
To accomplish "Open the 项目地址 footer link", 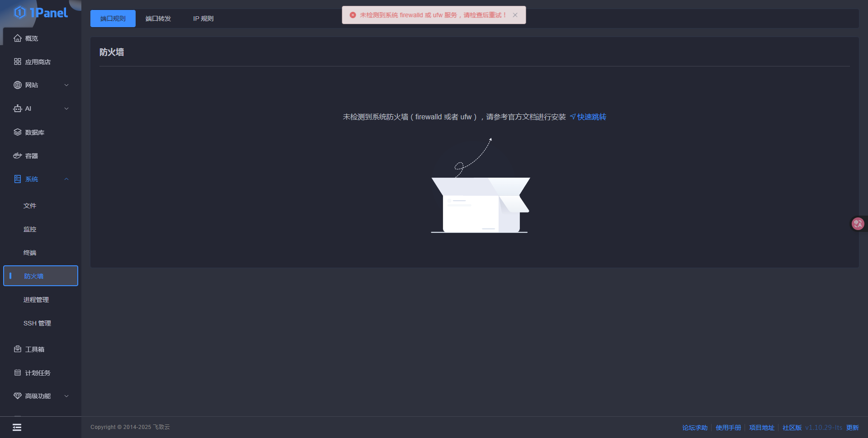I will (x=762, y=428).
